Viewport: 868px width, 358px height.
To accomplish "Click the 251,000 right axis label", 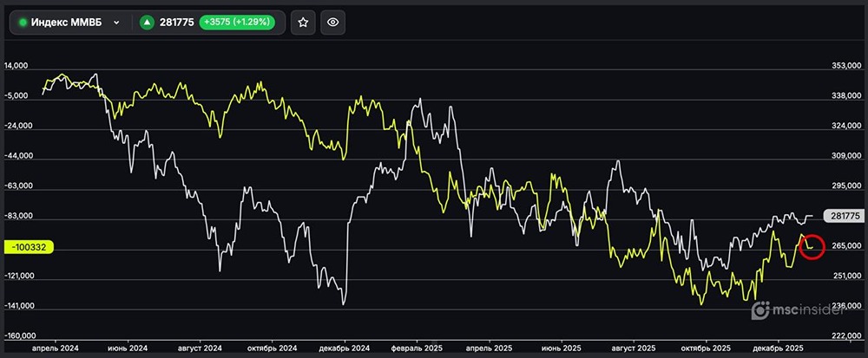I will 845,276.
